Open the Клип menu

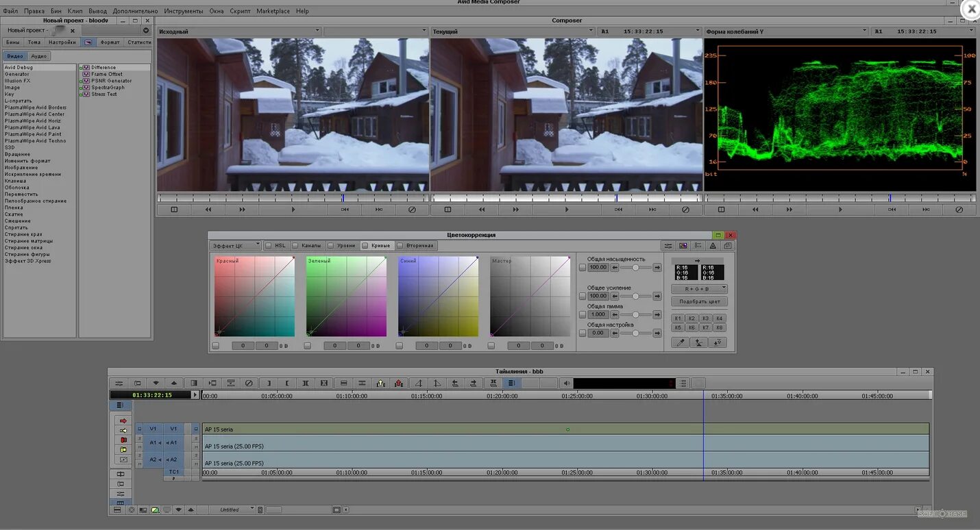coord(75,11)
